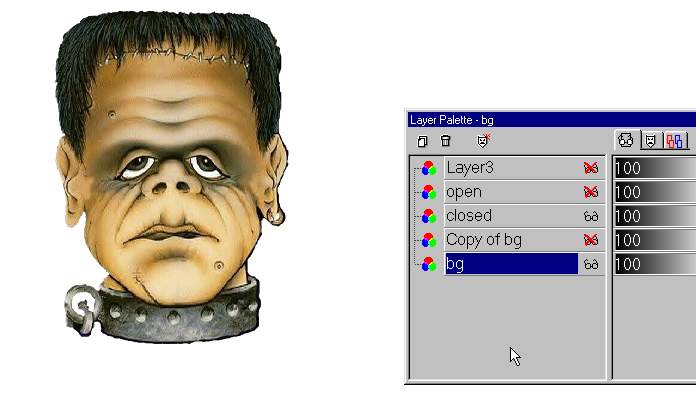Hide the closed layer
The image size is (696, 418).
591,216
